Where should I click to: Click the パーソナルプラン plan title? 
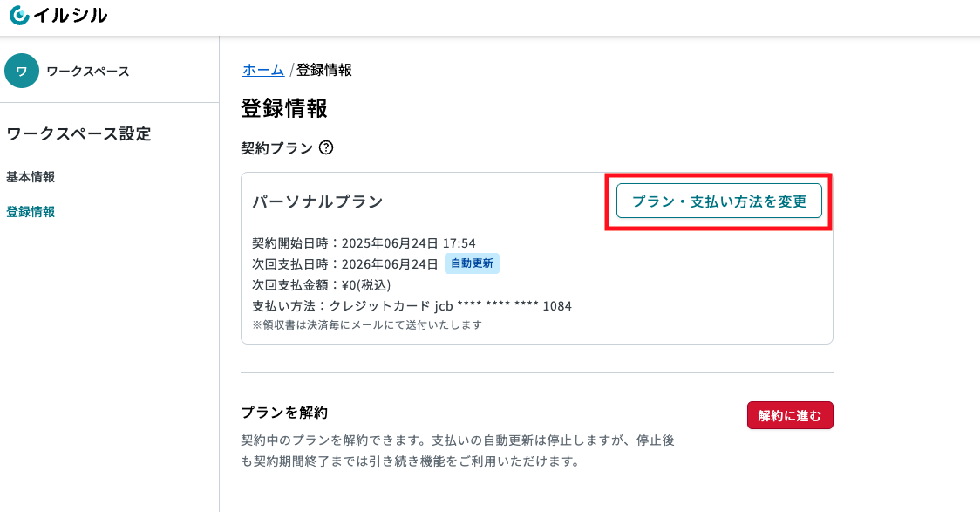(x=317, y=202)
